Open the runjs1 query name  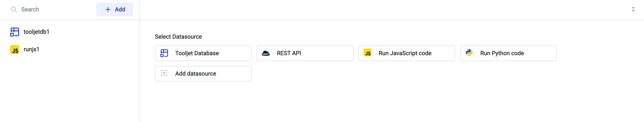pyautogui.click(x=31, y=49)
